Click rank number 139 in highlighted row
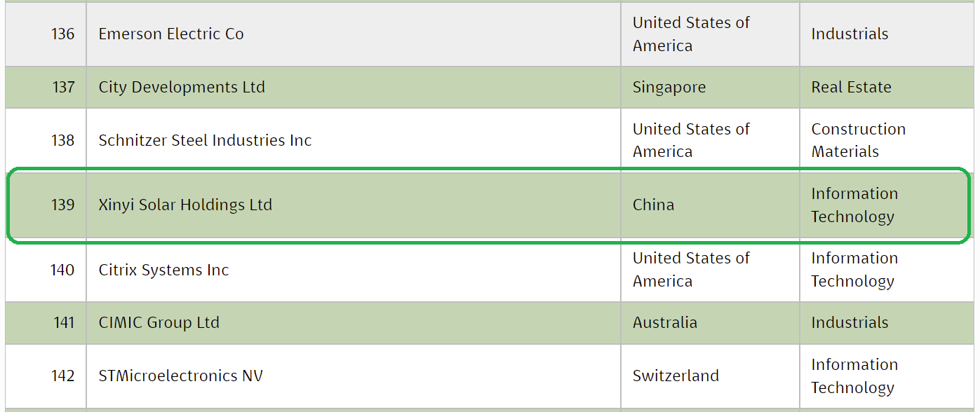Image resolution: width=980 pixels, height=412 pixels. click(x=62, y=205)
